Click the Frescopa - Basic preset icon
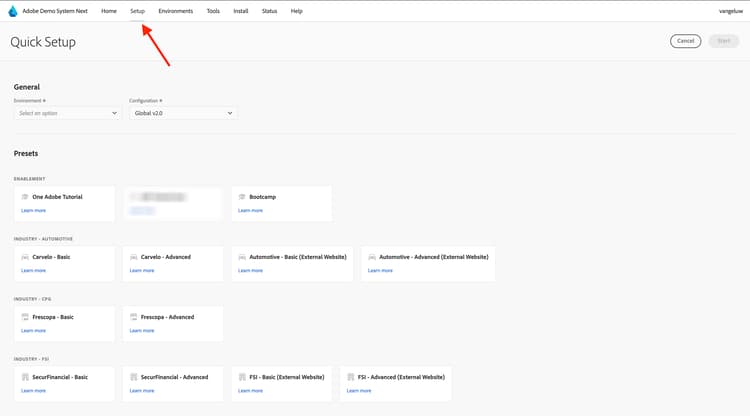The height and width of the screenshot is (416, 750). tap(25, 317)
